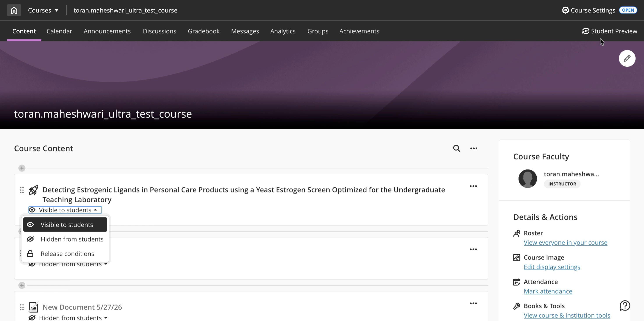The height and width of the screenshot is (321, 644).
Task: Add content with top plus button
Action: [22, 168]
